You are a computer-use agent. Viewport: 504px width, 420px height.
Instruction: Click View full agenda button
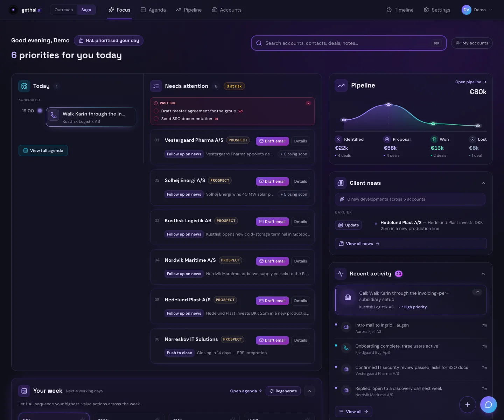point(43,150)
